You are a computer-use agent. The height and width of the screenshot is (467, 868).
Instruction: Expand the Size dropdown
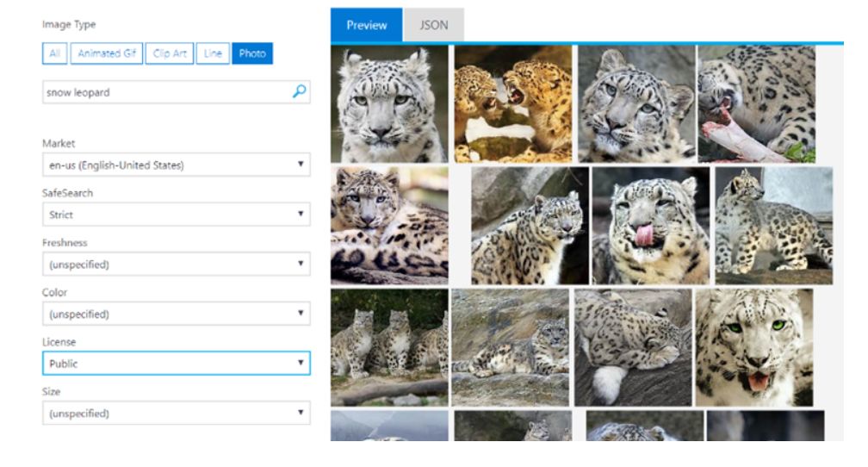coord(176,414)
